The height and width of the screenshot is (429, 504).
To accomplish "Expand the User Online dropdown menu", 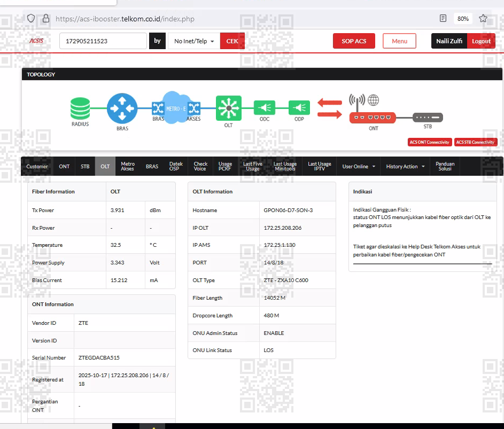I will click(359, 167).
